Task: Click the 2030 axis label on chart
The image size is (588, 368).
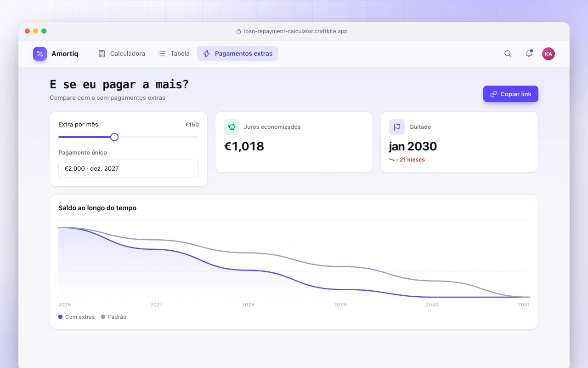Action: coord(432,305)
